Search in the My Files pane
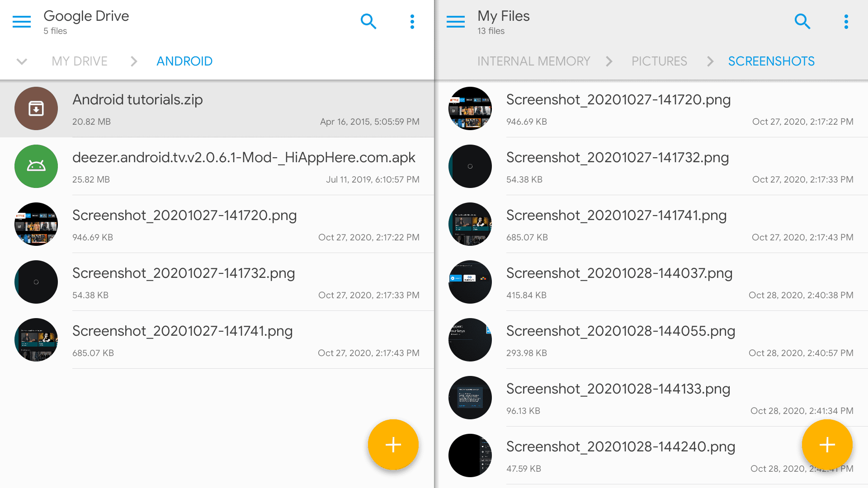Image resolution: width=868 pixels, height=488 pixels. [802, 21]
